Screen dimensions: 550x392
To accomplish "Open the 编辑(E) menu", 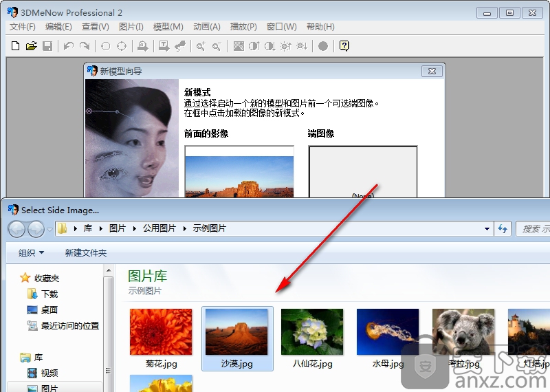I will tap(58, 27).
